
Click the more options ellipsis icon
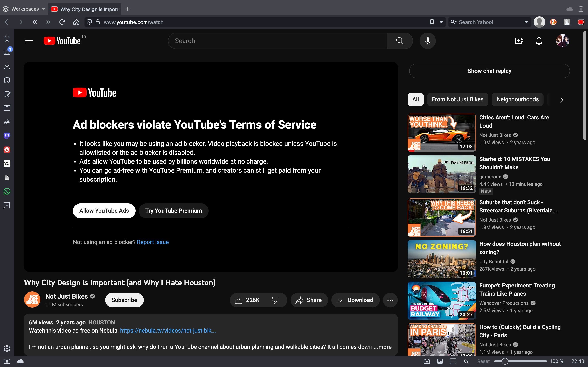[390, 300]
